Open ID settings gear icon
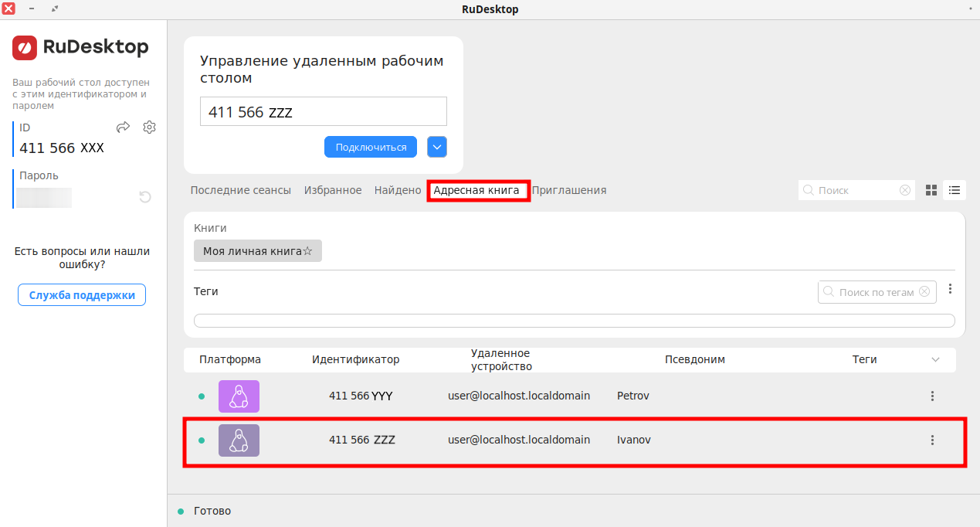 150,127
